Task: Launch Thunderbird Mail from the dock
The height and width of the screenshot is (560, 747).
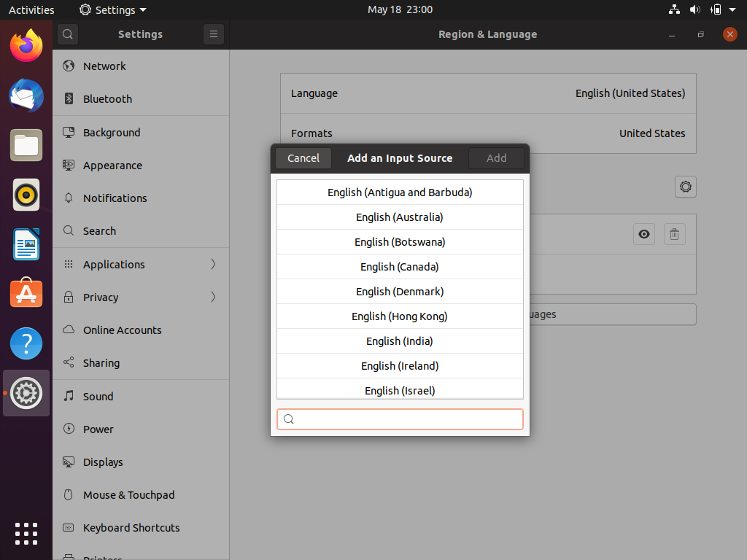Action: [26, 96]
